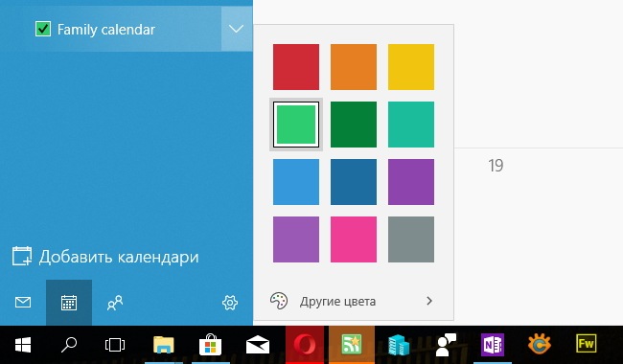623x364 pixels.
Task: Click the color palette icon
Action: 279,301
